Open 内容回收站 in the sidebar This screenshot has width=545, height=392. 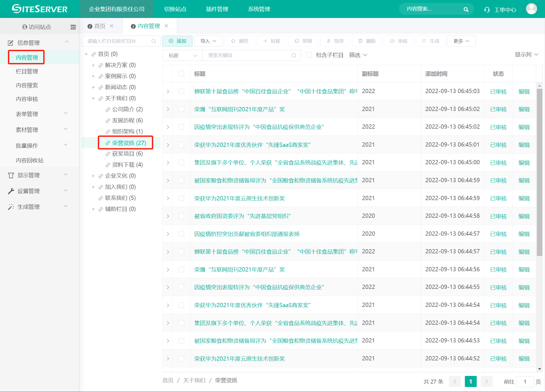[x=30, y=161]
